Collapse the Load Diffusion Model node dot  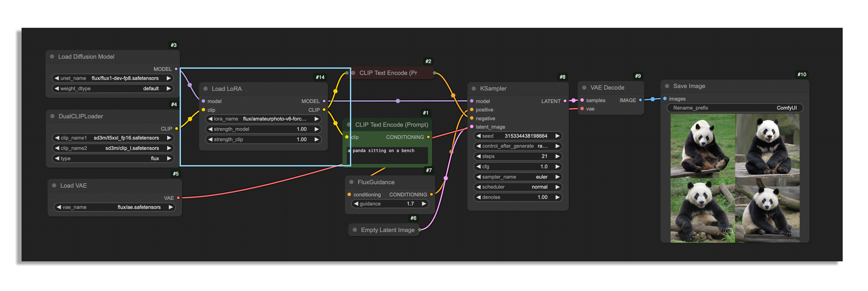pos(52,57)
